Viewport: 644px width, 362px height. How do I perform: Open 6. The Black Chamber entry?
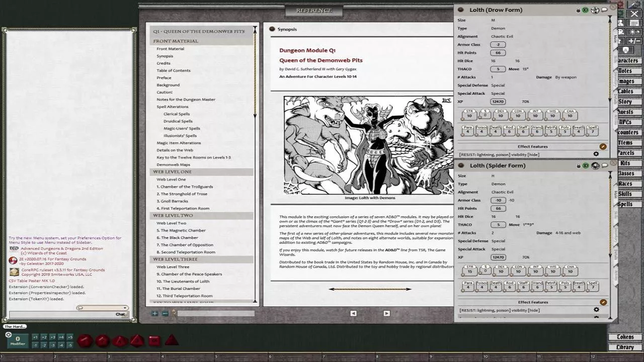pos(177,237)
